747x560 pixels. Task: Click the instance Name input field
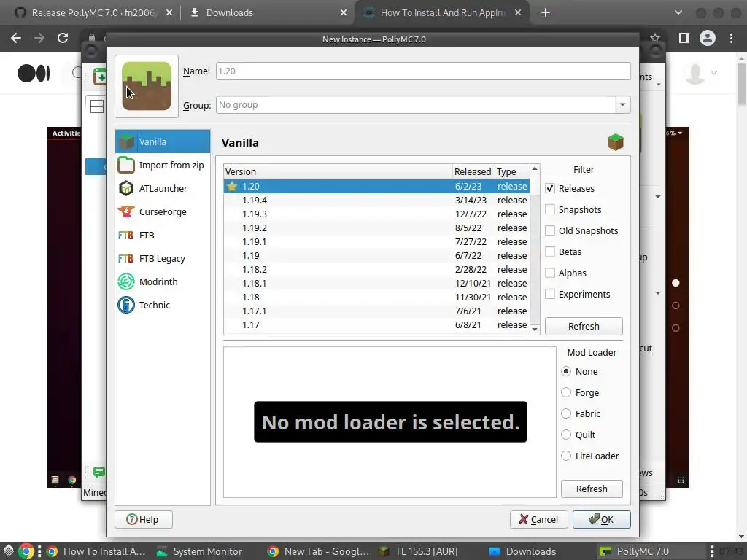pyautogui.click(x=423, y=71)
